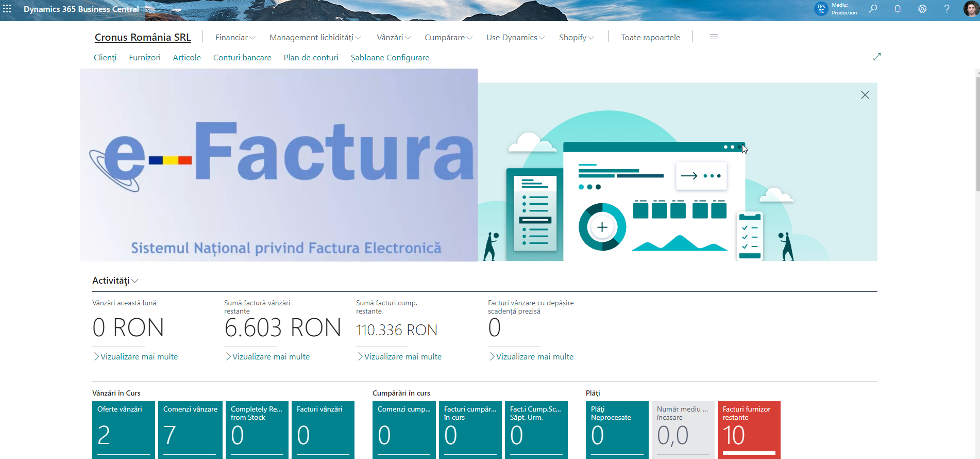Open the Vânzări dropdown menu
Image resolution: width=980 pixels, height=459 pixels.
point(394,38)
